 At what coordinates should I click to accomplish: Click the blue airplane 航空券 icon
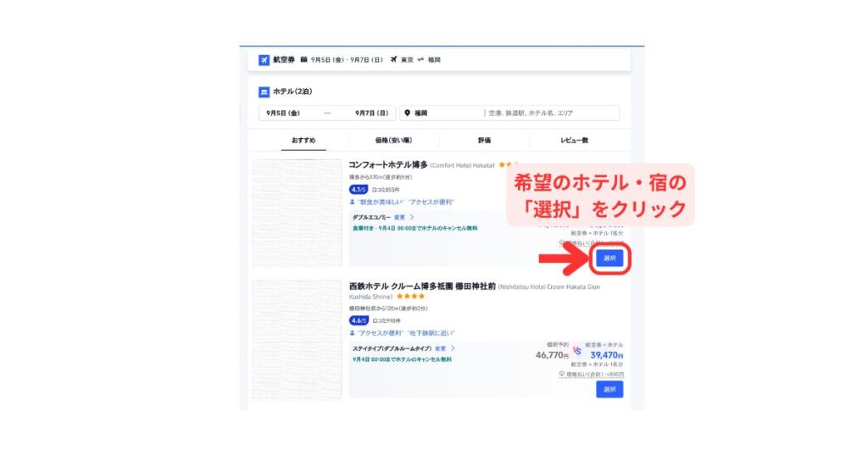(x=264, y=60)
